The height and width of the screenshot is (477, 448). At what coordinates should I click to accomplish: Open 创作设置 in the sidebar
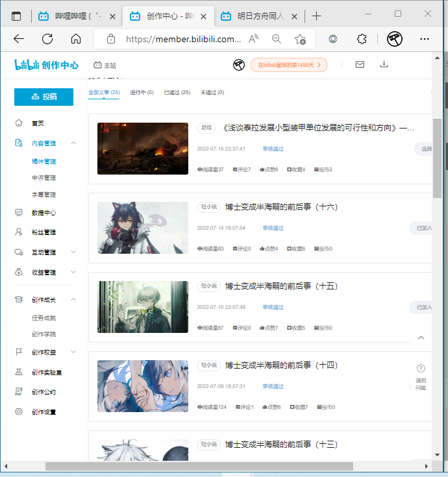[x=43, y=411]
